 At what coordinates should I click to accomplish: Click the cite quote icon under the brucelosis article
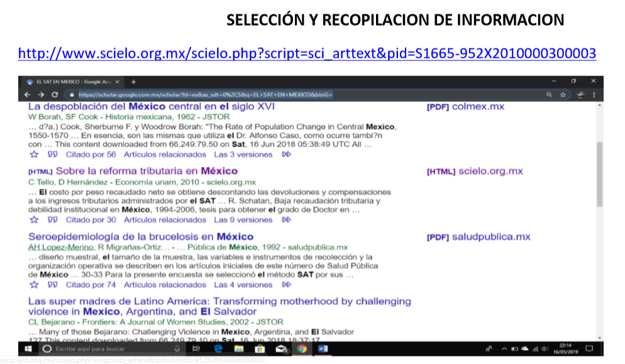53,285
